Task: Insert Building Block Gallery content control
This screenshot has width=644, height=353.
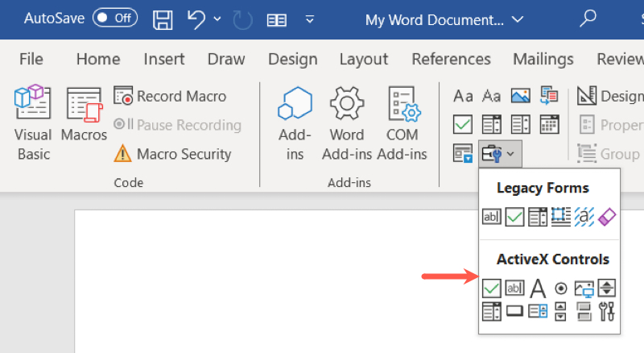Action: 549,95
